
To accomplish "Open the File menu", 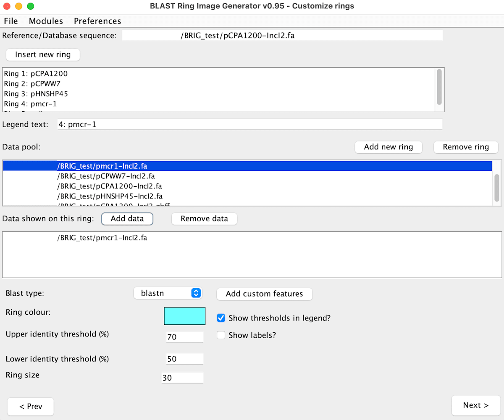I will [11, 21].
